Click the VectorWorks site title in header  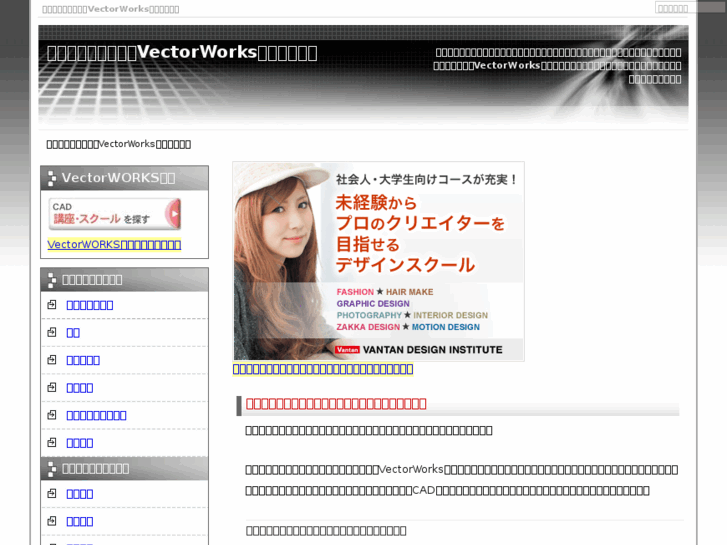182,53
